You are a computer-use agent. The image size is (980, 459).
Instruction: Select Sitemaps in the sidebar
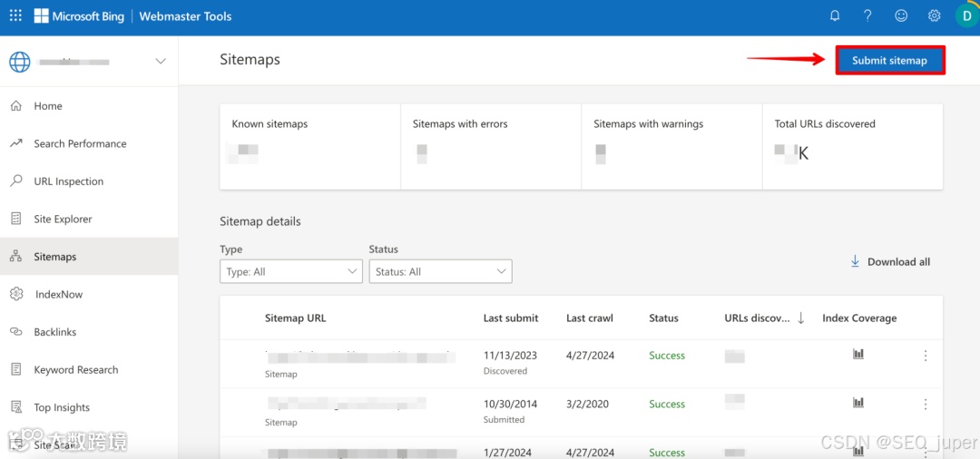(89, 257)
